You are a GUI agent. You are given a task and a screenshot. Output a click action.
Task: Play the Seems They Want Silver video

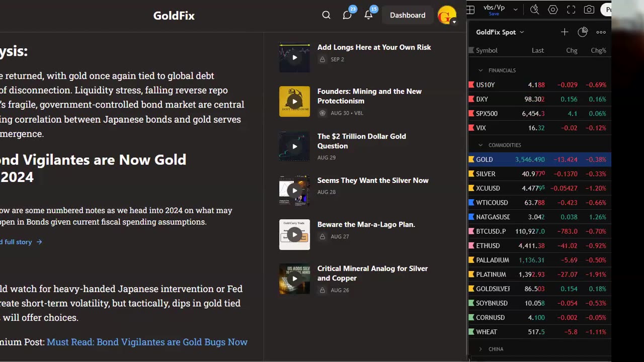pos(294,191)
